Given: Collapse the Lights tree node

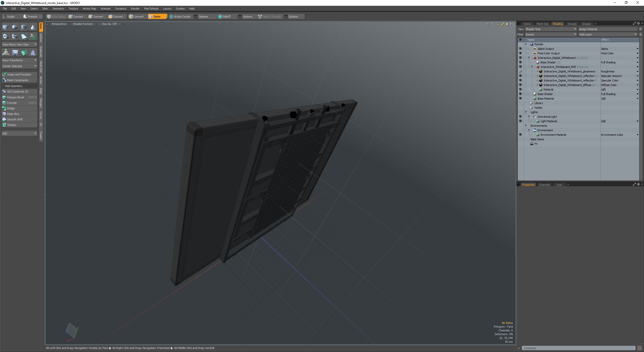Looking at the screenshot, I should point(526,112).
